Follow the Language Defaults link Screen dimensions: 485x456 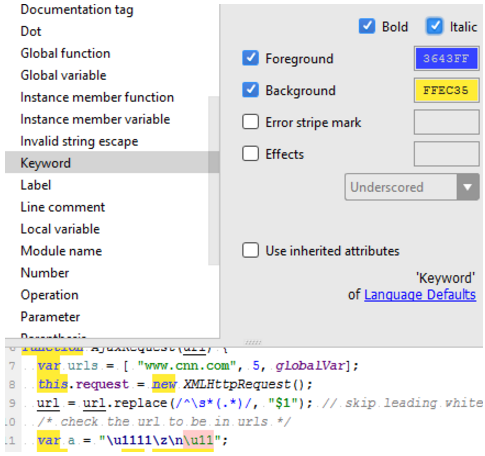pos(420,295)
